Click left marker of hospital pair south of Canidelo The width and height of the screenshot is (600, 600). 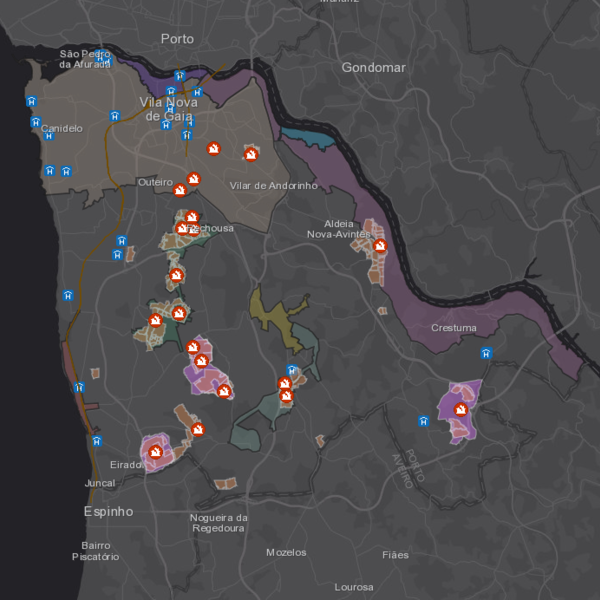(50, 170)
